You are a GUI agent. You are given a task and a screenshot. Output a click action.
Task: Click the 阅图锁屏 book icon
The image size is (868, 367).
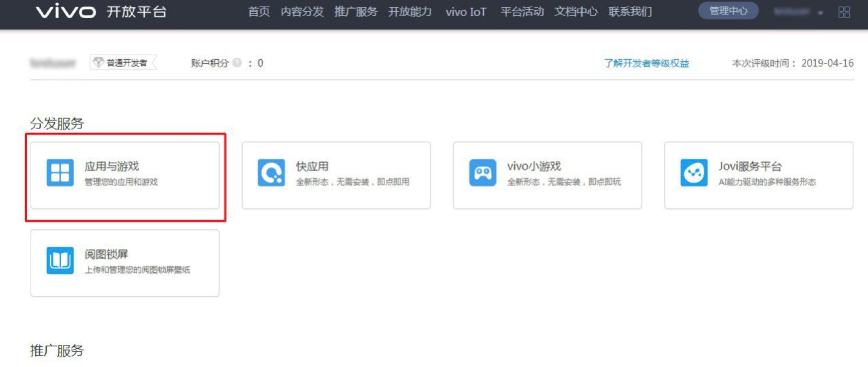click(60, 260)
